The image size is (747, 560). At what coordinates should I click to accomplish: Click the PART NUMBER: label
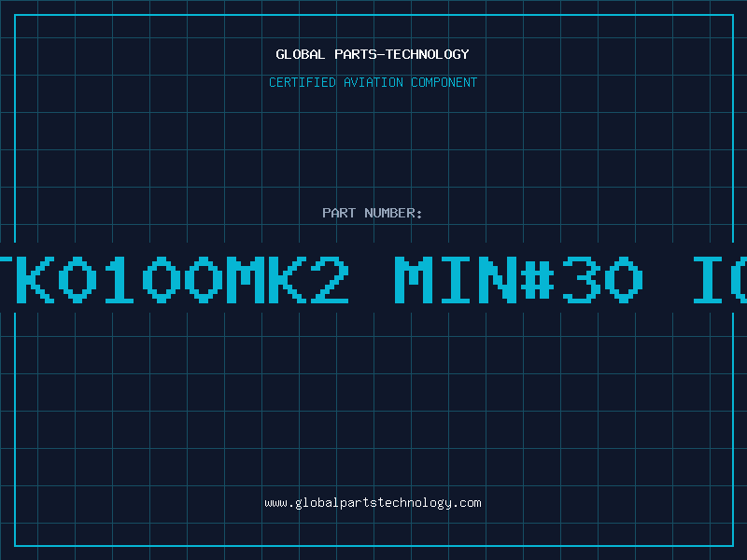click(373, 213)
